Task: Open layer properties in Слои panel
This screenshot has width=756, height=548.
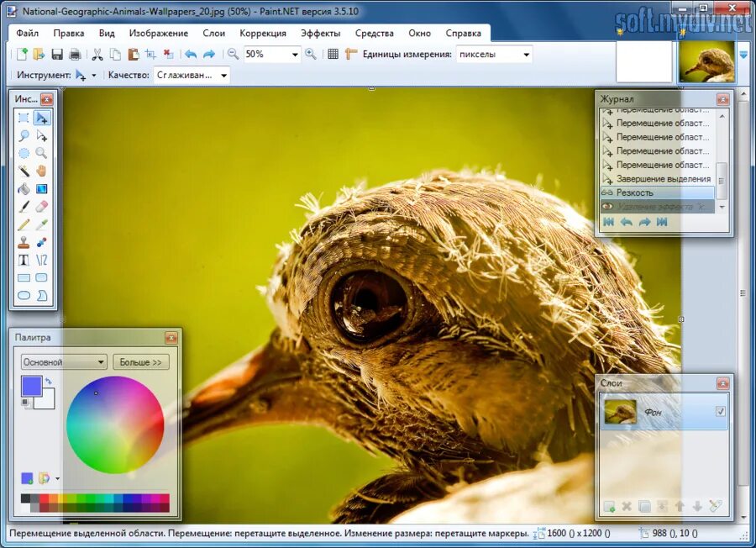Action: click(x=716, y=507)
